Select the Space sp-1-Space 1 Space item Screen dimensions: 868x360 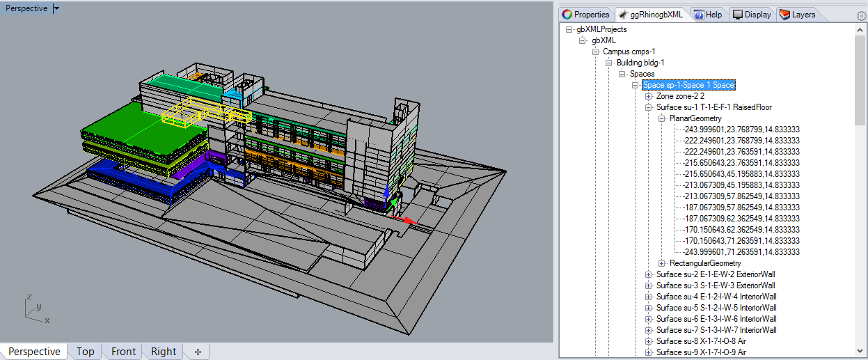[688, 85]
